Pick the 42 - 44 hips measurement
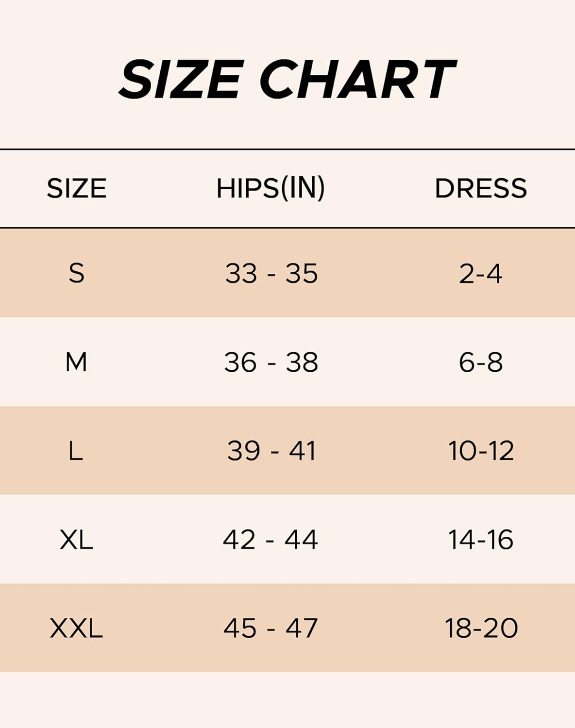This screenshot has height=728, width=575. click(271, 540)
